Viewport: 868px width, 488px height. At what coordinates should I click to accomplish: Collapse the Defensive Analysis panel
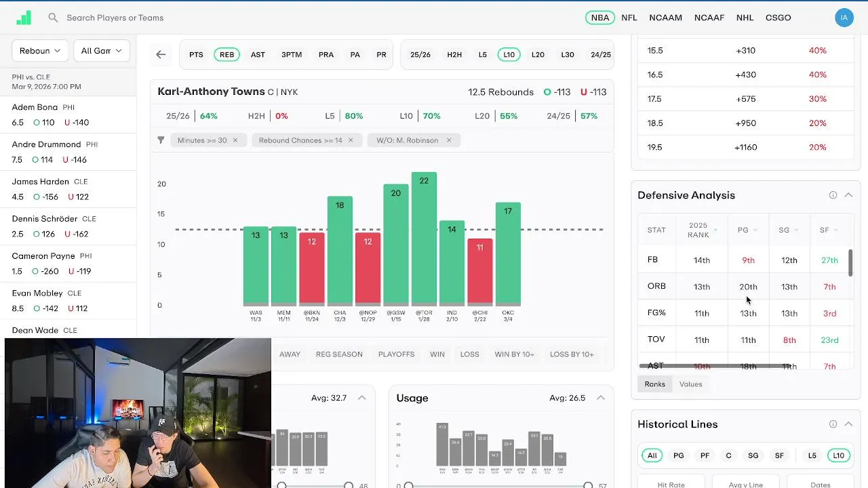click(848, 195)
